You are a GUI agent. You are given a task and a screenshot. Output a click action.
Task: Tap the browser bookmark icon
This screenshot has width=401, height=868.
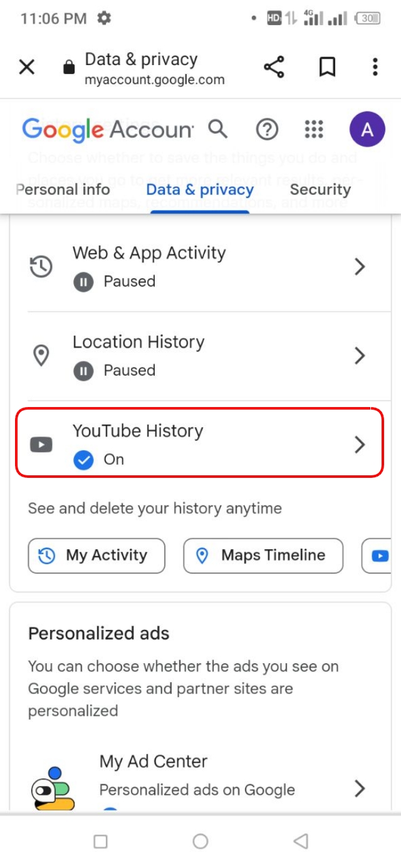325,67
